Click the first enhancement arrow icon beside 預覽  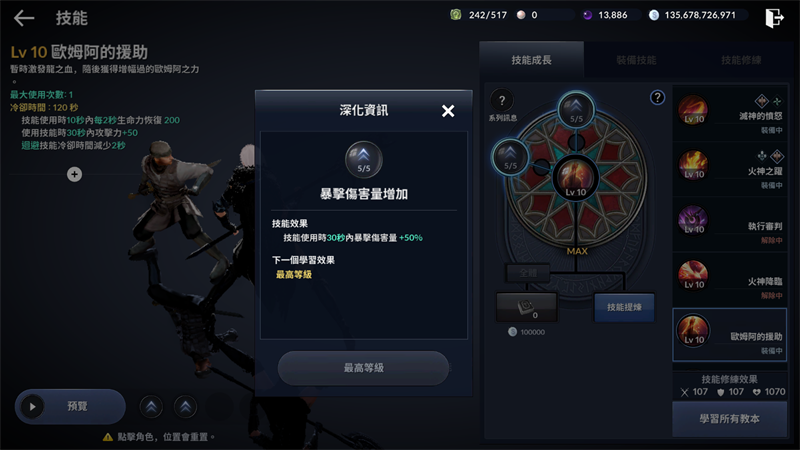click(x=151, y=407)
